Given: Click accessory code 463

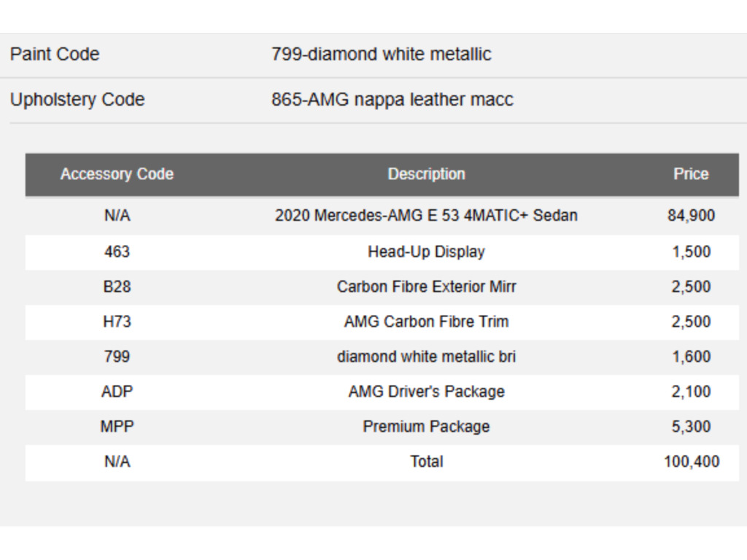Looking at the screenshot, I should 117,252.
